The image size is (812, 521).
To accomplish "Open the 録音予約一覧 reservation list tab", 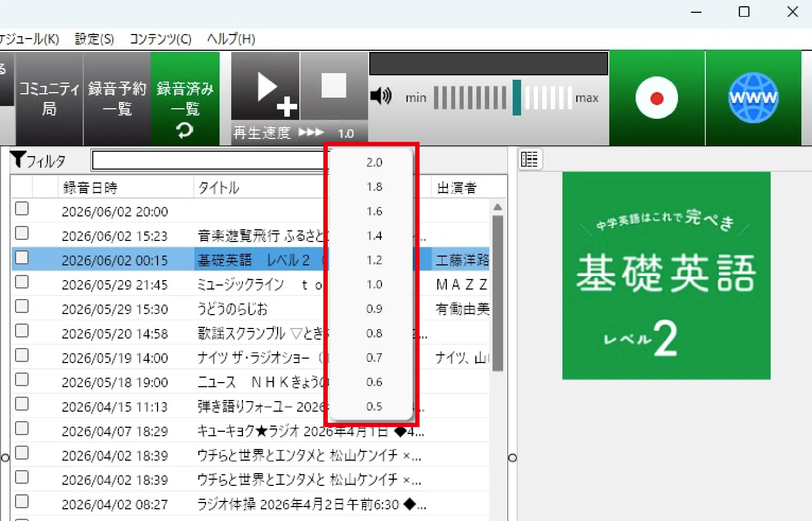I will 117,98.
